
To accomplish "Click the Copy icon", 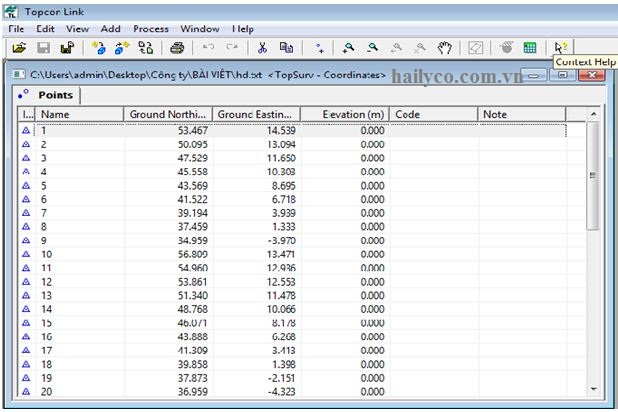I will 286,48.
